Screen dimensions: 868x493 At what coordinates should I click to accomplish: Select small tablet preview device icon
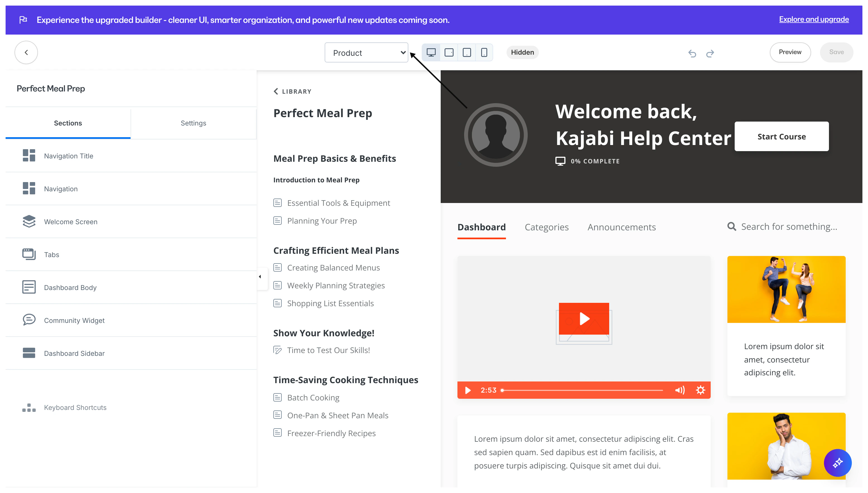pyautogui.click(x=467, y=52)
